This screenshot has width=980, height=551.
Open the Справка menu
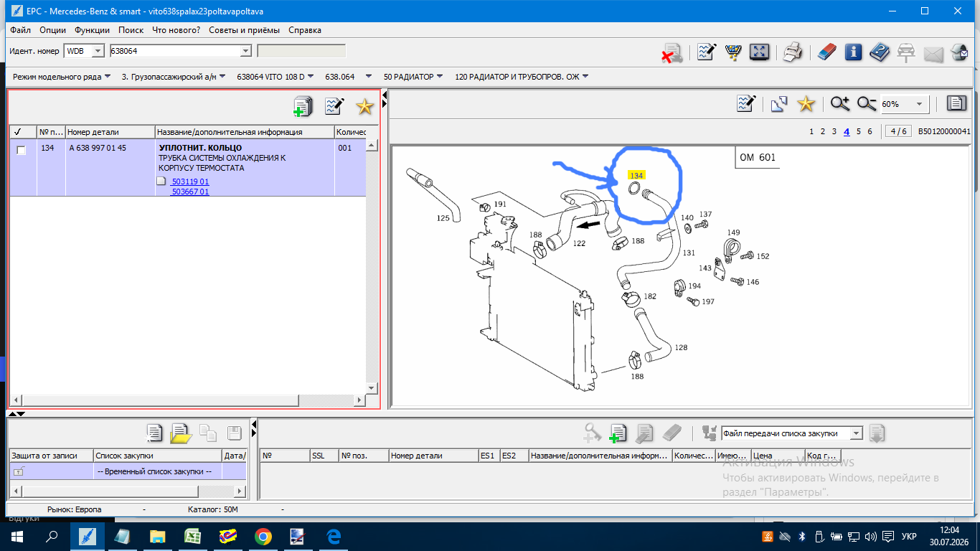pyautogui.click(x=305, y=30)
